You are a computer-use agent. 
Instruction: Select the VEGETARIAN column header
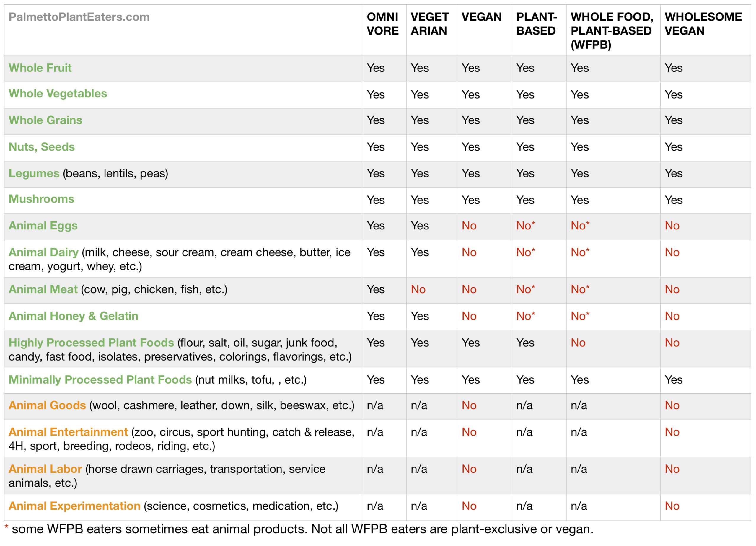click(x=430, y=24)
